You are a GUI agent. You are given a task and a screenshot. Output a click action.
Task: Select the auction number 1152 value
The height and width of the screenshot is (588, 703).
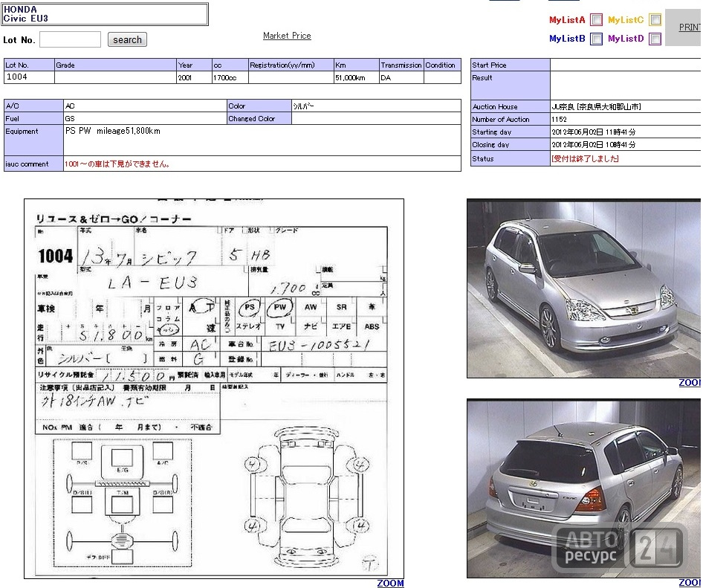click(559, 119)
